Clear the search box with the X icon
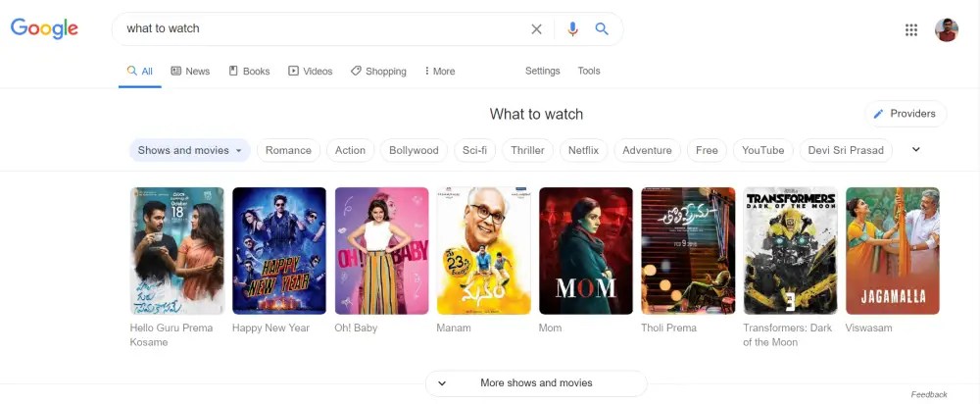Screen dimensions: 980x404 point(536,28)
